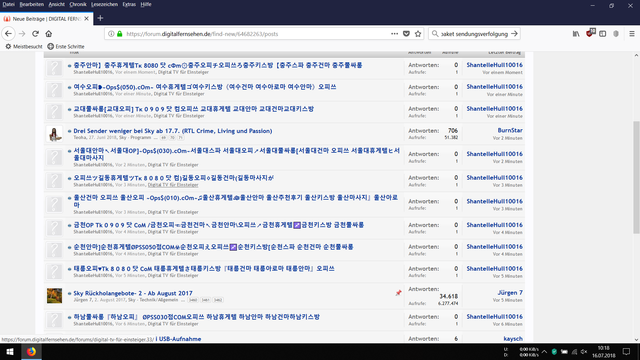Open the Datei menu

(x=8, y=4)
